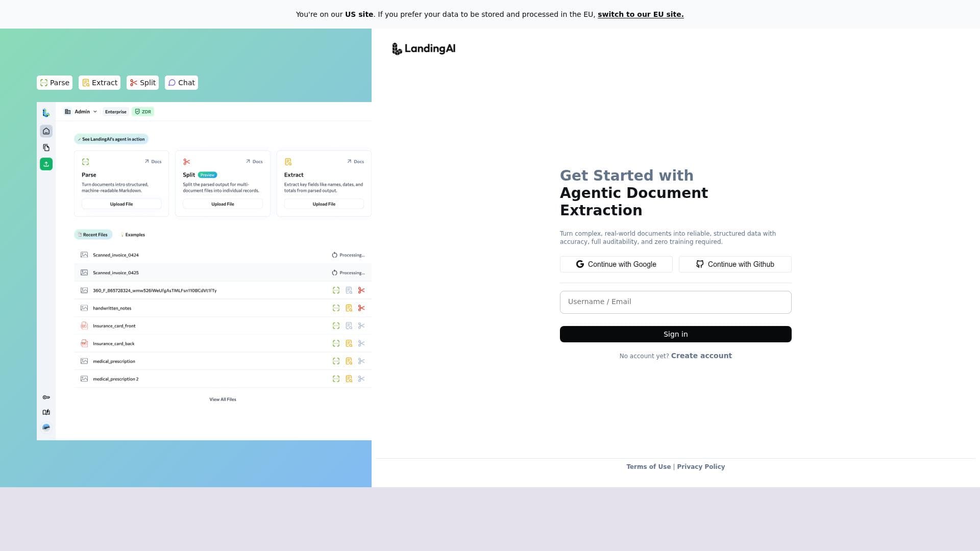Open the Insurance_card_back file name
980x551 pixels.
[114, 344]
